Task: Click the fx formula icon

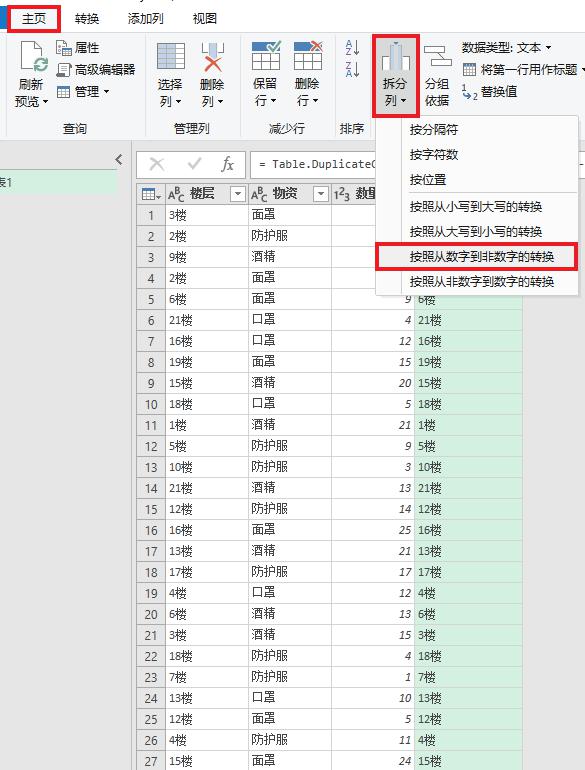Action: [x=227, y=164]
